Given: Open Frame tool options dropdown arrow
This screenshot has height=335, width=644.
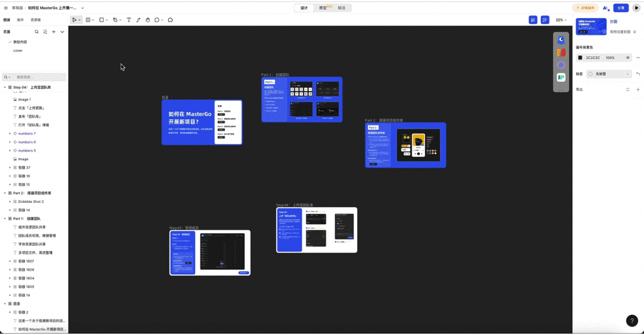Looking at the screenshot, I should (93, 20).
